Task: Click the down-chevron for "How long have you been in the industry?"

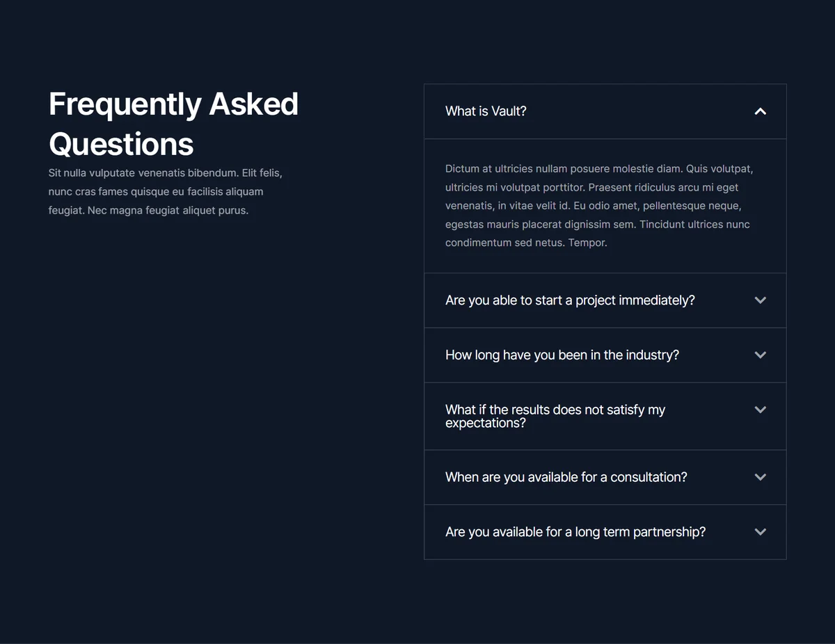Action: pyautogui.click(x=760, y=355)
